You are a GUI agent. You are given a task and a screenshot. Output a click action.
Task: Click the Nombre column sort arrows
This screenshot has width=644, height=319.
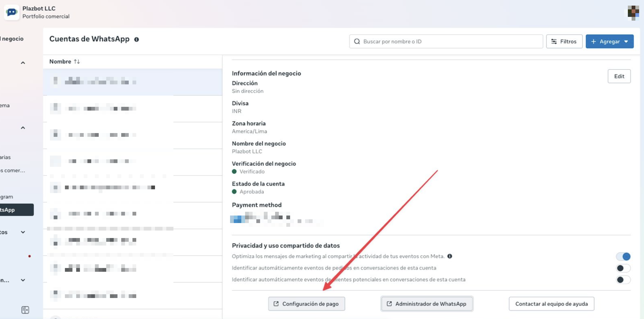pos(77,61)
